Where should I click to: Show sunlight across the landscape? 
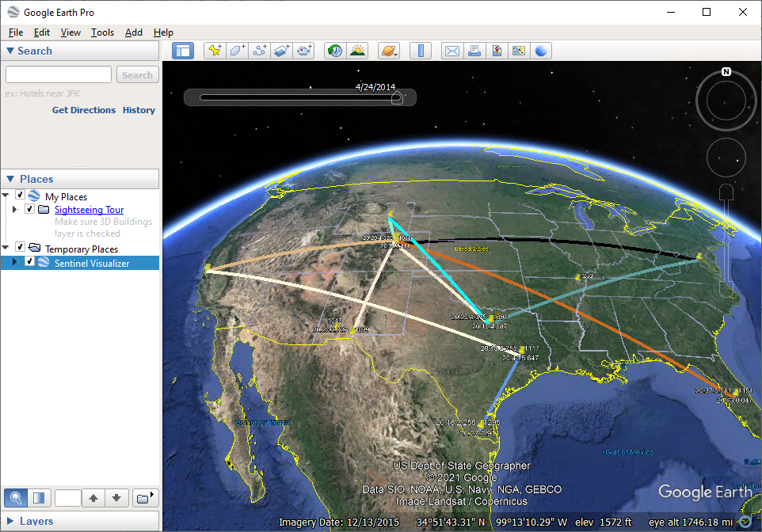tap(357, 50)
